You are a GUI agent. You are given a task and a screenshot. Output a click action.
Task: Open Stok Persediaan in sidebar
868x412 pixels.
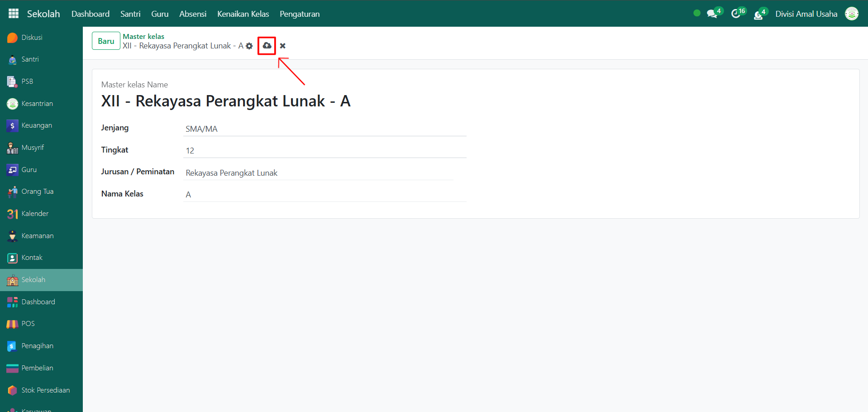point(45,390)
